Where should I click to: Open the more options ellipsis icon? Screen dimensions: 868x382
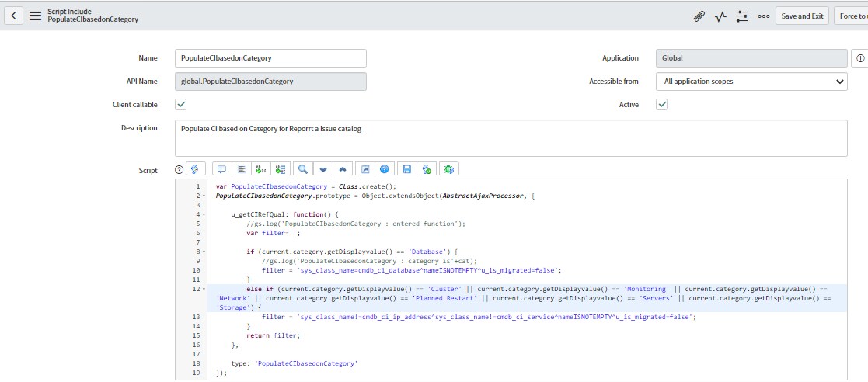coord(763,16)
